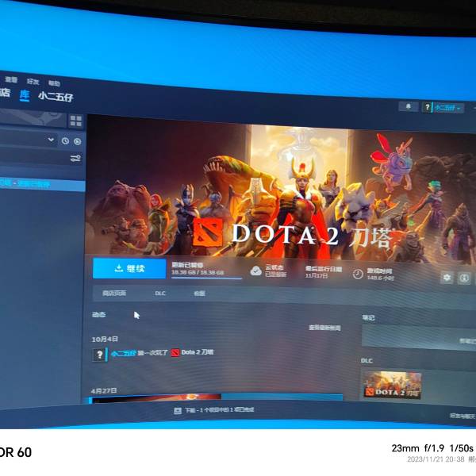Open the DLC tab under Dota 2
476x476 pixels.
tap(160, 293)
